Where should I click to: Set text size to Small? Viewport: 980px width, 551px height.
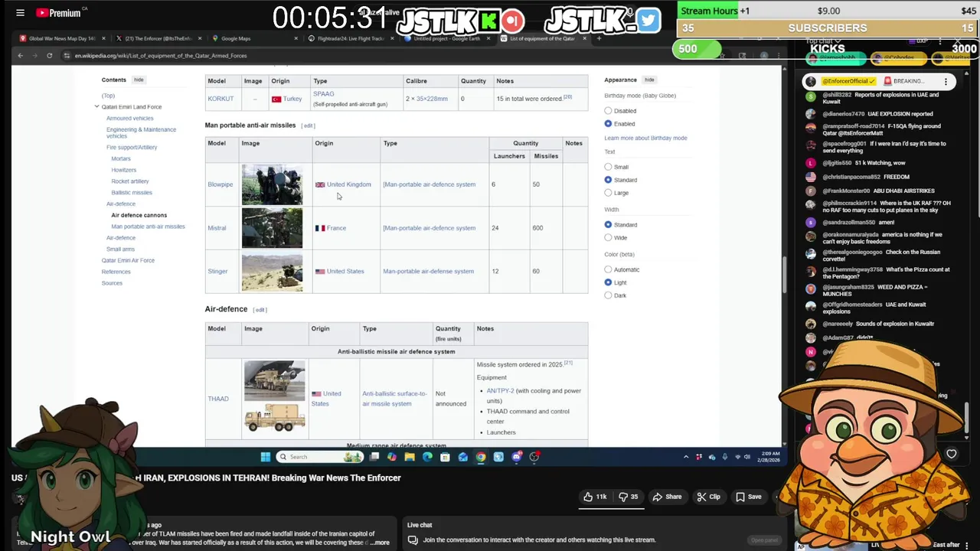click(608, 167)
